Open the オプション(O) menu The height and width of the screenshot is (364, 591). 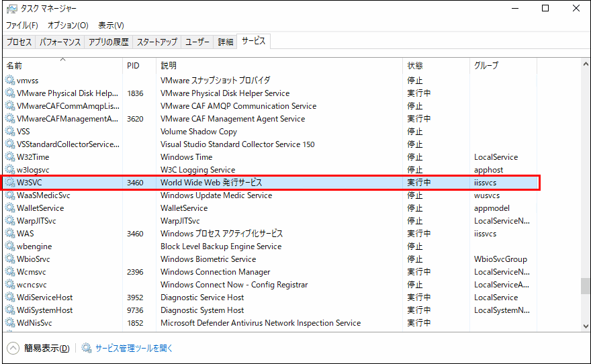click(x=68, y=26)
